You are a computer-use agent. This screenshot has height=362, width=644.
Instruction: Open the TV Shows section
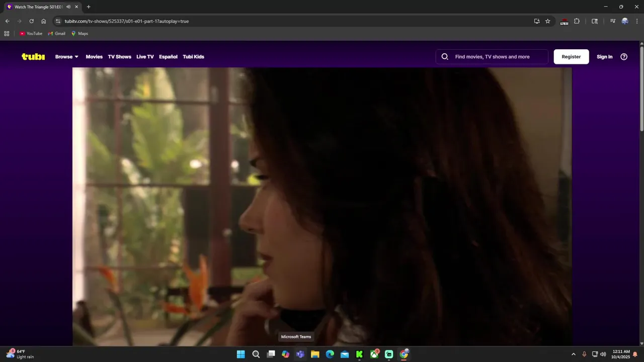119,57
